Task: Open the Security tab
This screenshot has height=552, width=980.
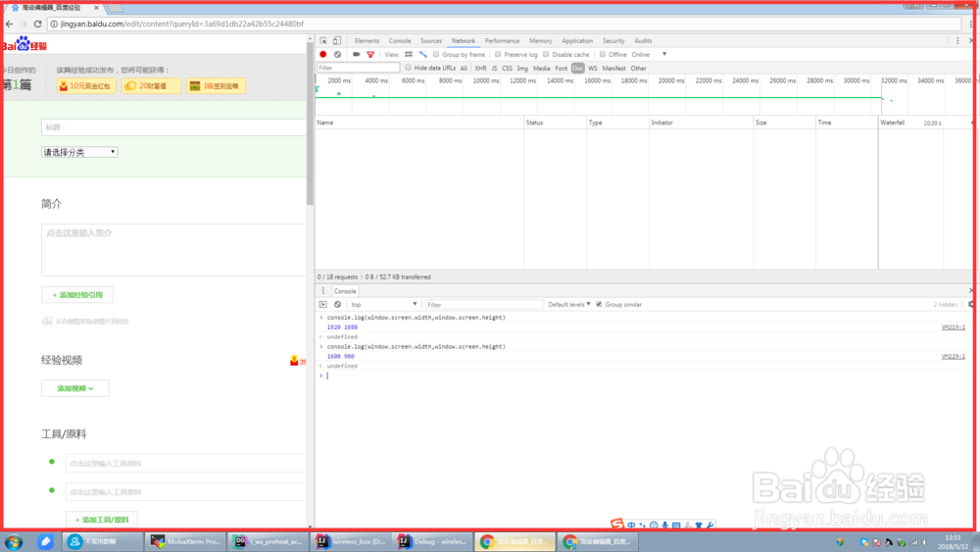Action: click(613, 40)
